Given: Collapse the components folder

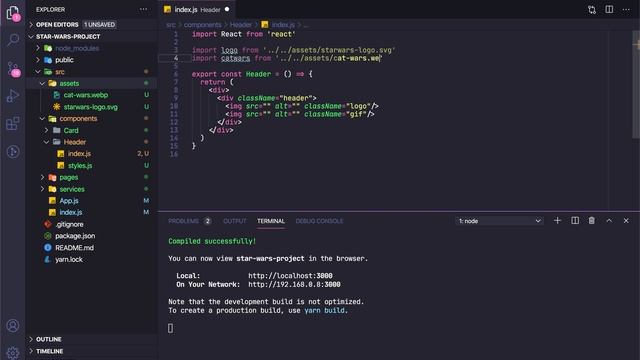Looking at the screenshot, I should tap(78, 118).
